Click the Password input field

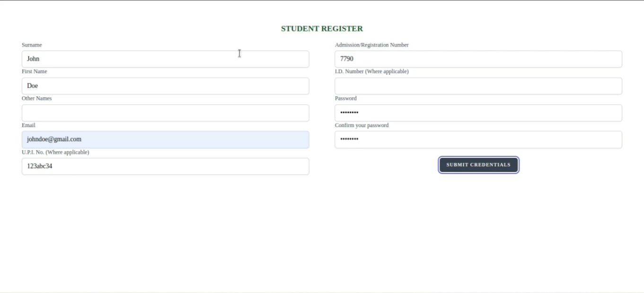[478, 112]
